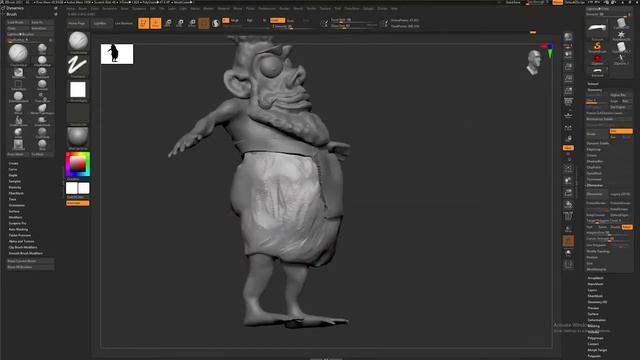Expand the Tablet Pressure section

pyautogui.click(x=20, y=236)
